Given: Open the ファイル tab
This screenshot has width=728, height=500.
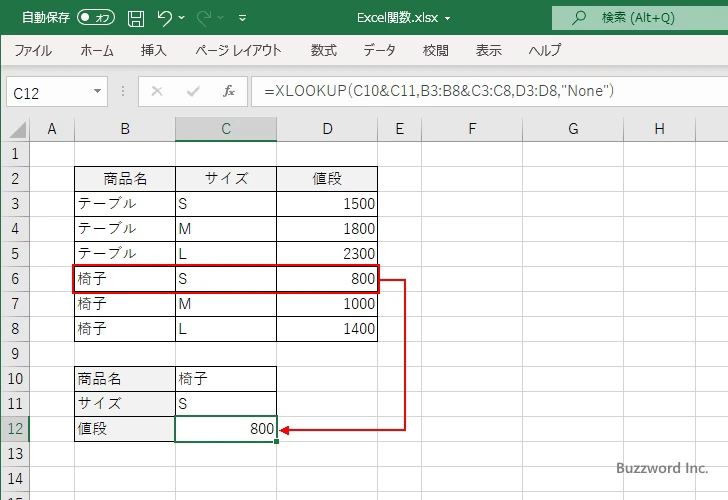Looking at the screenshot, I should tap(33, 50).
